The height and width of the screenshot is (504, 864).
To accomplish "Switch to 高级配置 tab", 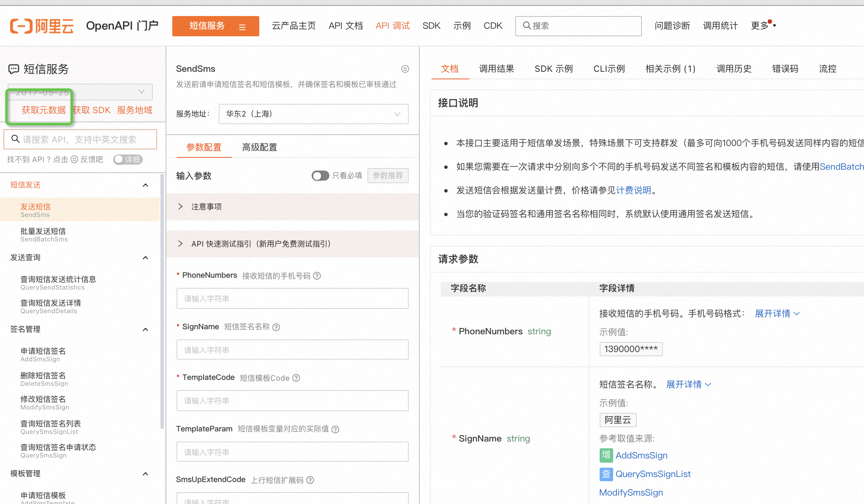I will click(259, 147).
